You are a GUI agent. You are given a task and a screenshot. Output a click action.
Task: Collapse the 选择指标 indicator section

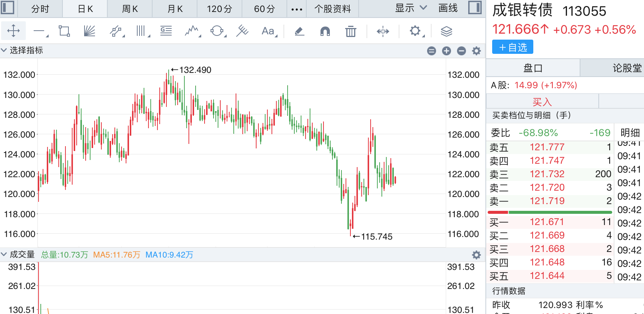(4, 50)
